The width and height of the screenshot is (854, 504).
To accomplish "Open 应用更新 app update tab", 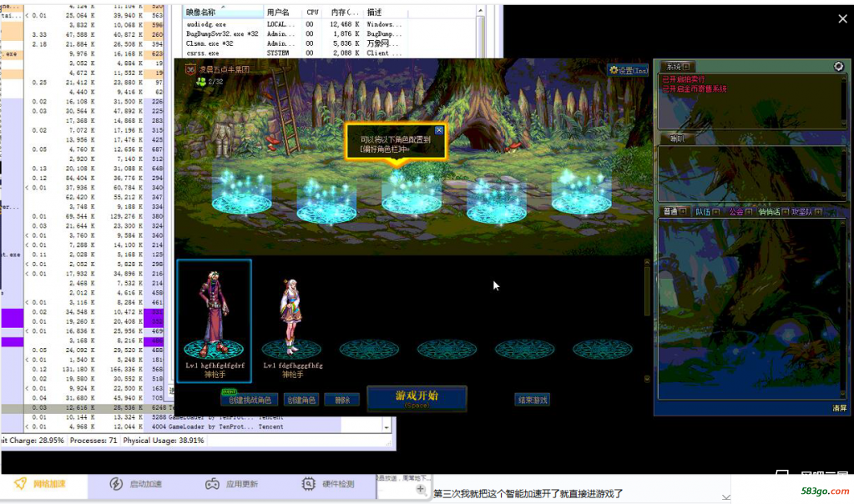I will pyautogui.click(x=231, y=484).
